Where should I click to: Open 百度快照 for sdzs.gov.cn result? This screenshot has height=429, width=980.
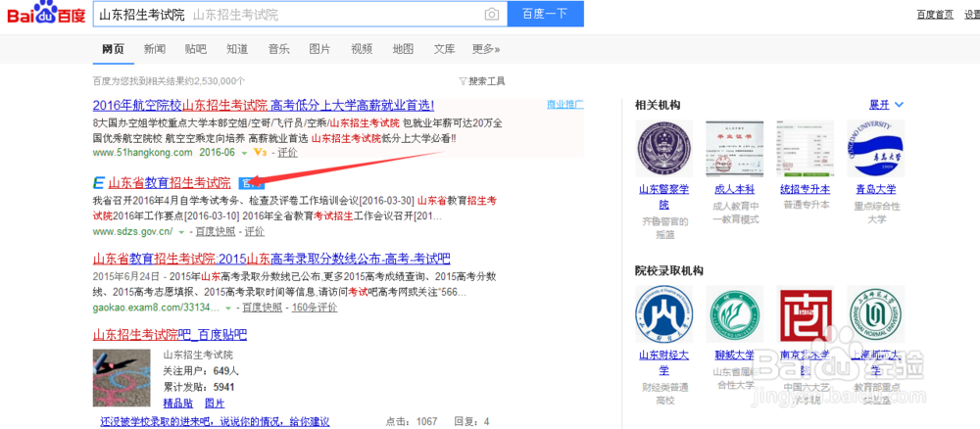click(x=216, y=232)
